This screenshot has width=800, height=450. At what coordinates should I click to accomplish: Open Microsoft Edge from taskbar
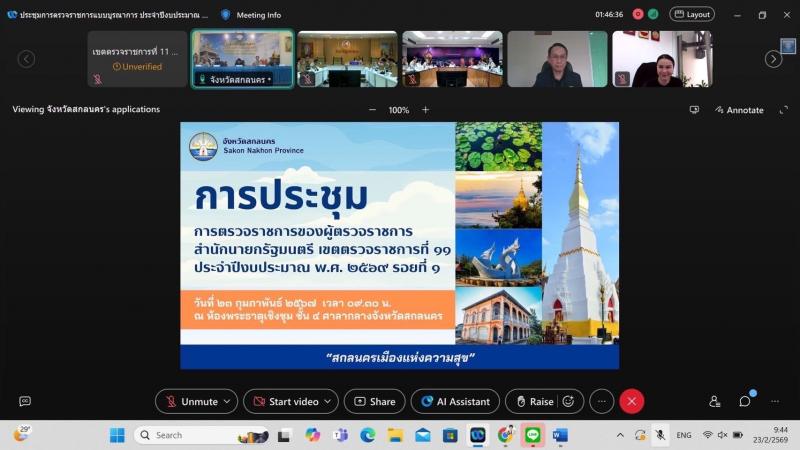367,435
